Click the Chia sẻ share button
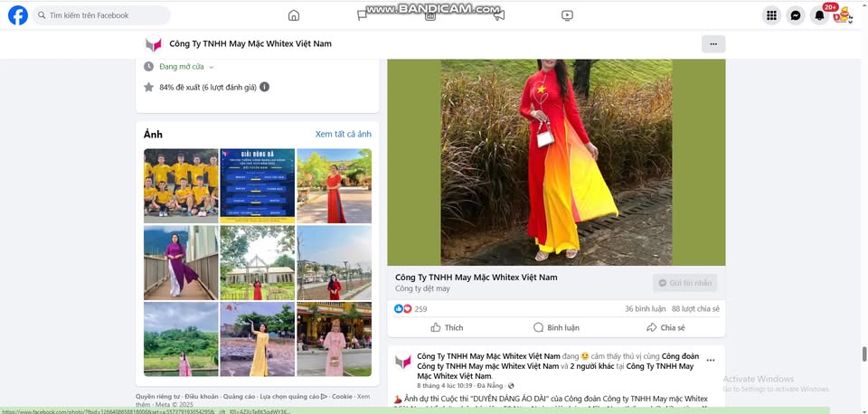The image size is (868, 414). (666, 327)
